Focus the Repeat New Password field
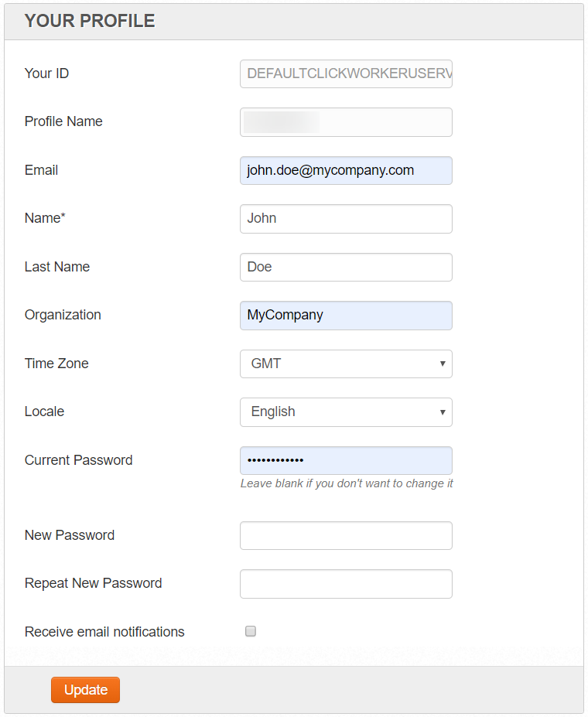Screen dimensions: 588x717 tap(346, 584)
